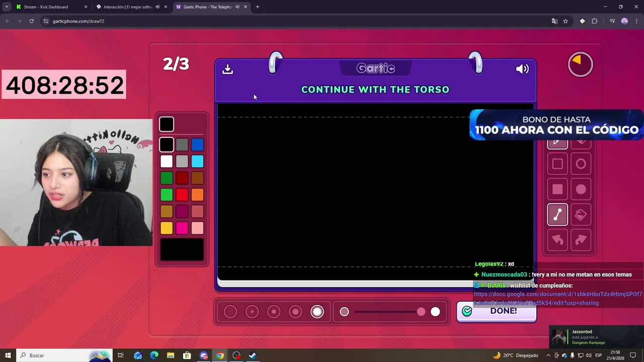Open Microsoft Edge from the taskbar

[x=154, y=355]
